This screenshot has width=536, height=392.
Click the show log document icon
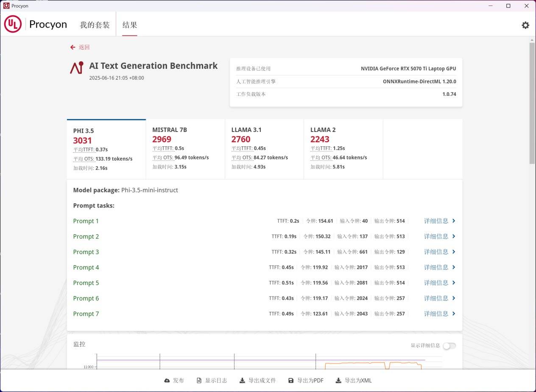coord(199,381)
